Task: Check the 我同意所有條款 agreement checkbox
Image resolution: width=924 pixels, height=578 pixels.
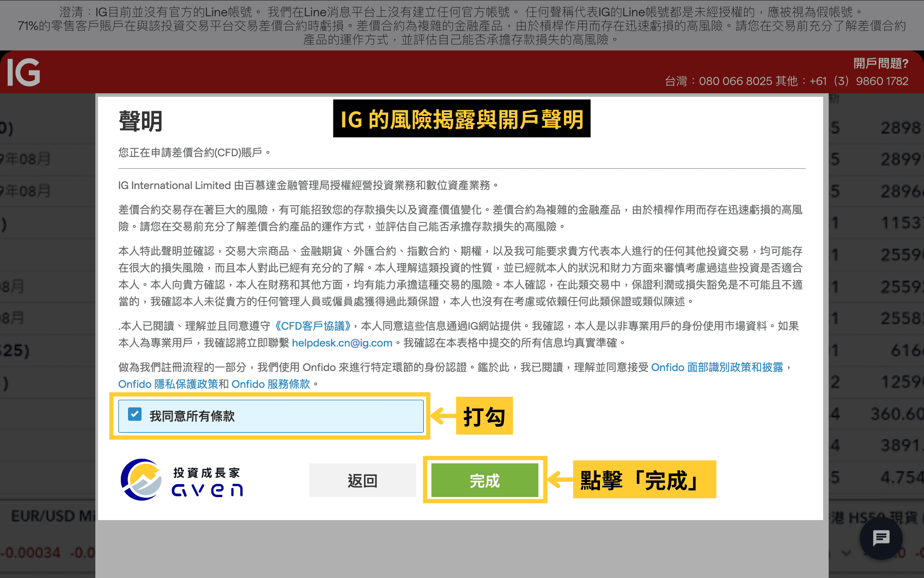Action: 135,414
